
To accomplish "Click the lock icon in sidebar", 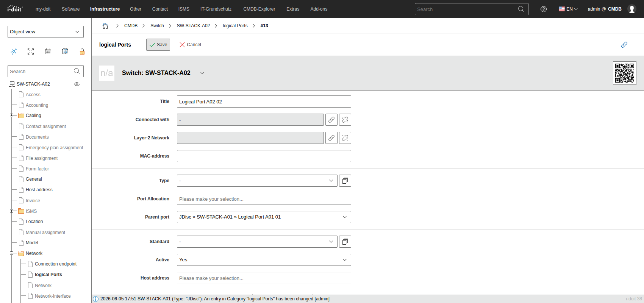I will tap(82, 52).
